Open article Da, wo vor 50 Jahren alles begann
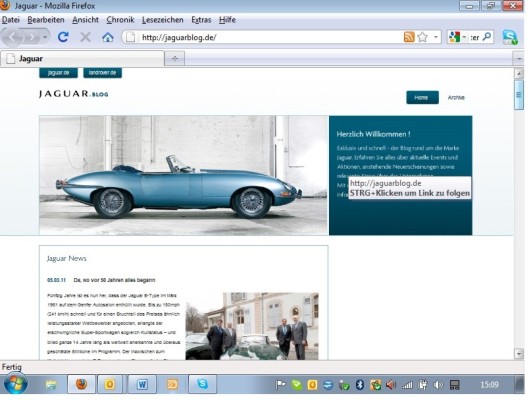This screenshot has width=531, height=400. point(114,280)
